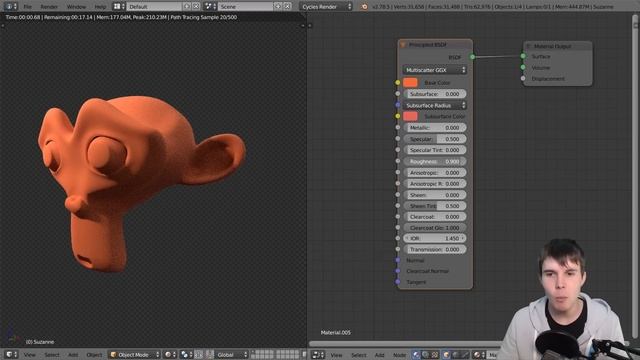Open the node editor Add menu

coord(380,355)
